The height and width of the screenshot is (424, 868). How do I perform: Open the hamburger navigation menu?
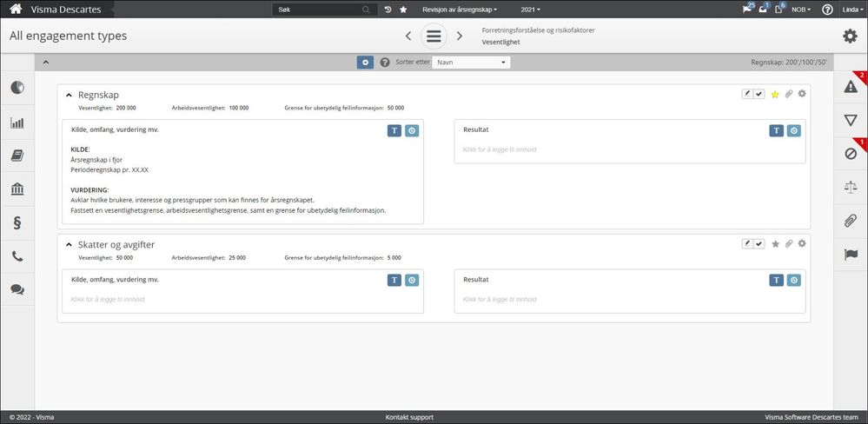coord(434,36)
